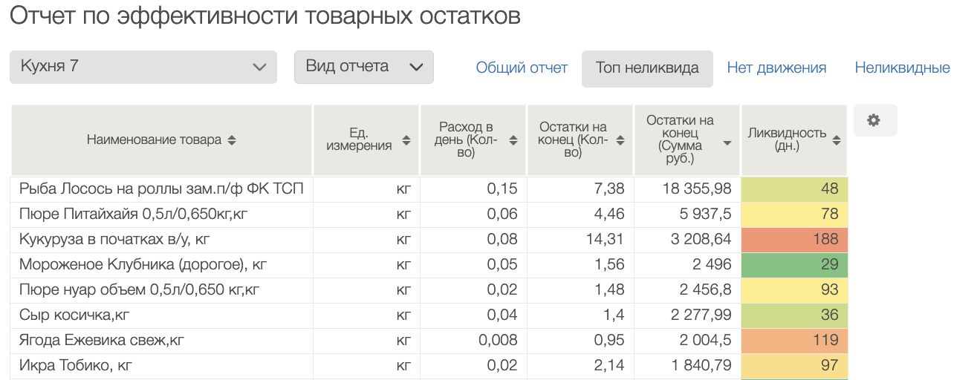
Task: Click the Икра Тобико product name
Action: coord(76,365)
